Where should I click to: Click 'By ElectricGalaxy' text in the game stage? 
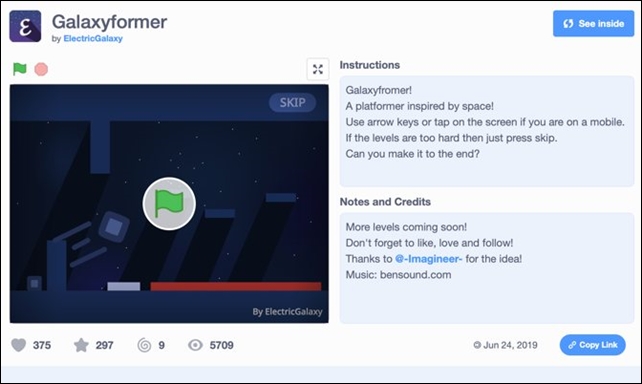point(287,312)
